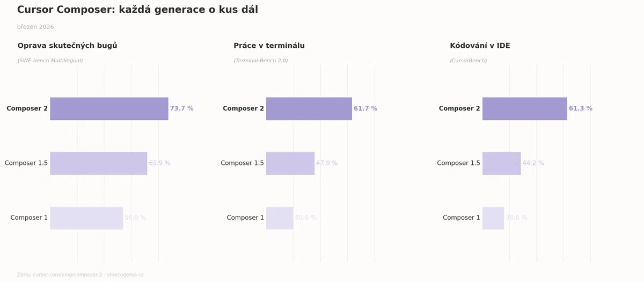Select the Composer 2 bar in Terminal-Bench chart
The image size is (644, 282).
coord(309,109)
